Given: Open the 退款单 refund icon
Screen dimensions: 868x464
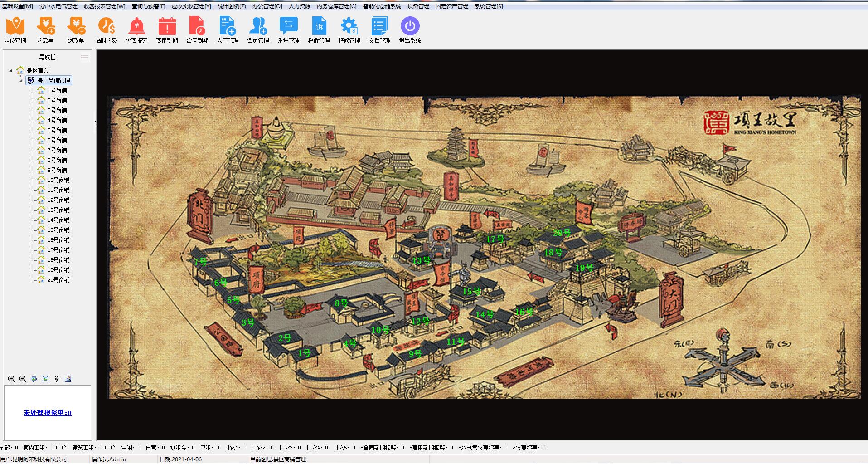Looking at the screenshot, I should 76,30.
